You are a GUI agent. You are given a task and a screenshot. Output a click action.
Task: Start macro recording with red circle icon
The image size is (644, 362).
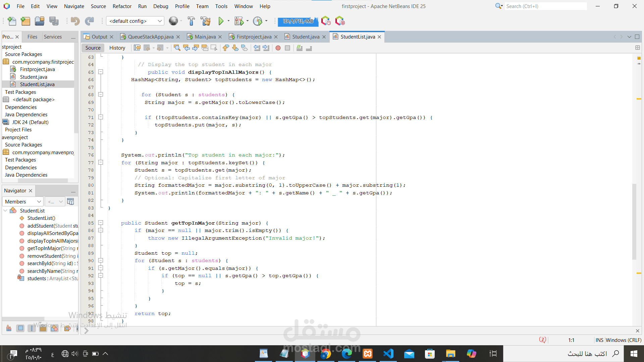(278, 48)
